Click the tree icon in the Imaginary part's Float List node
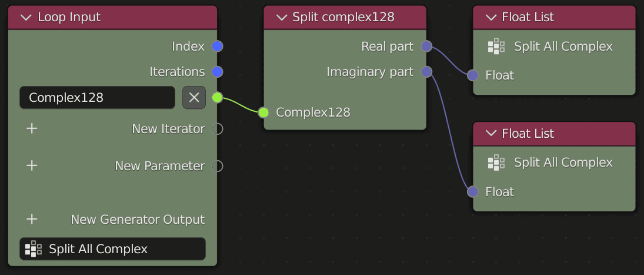The height and width of the screenshot is (275, 644). (x=496, y=163)
